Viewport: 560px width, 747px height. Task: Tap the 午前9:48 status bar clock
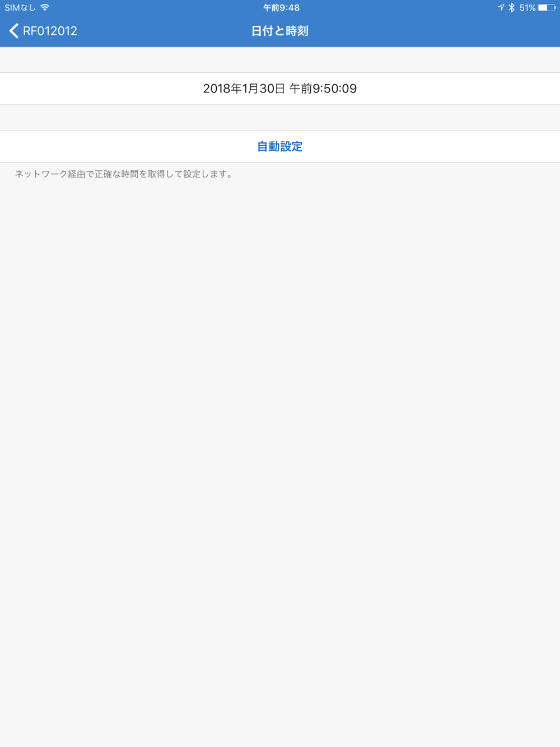(x=281, y=8)
